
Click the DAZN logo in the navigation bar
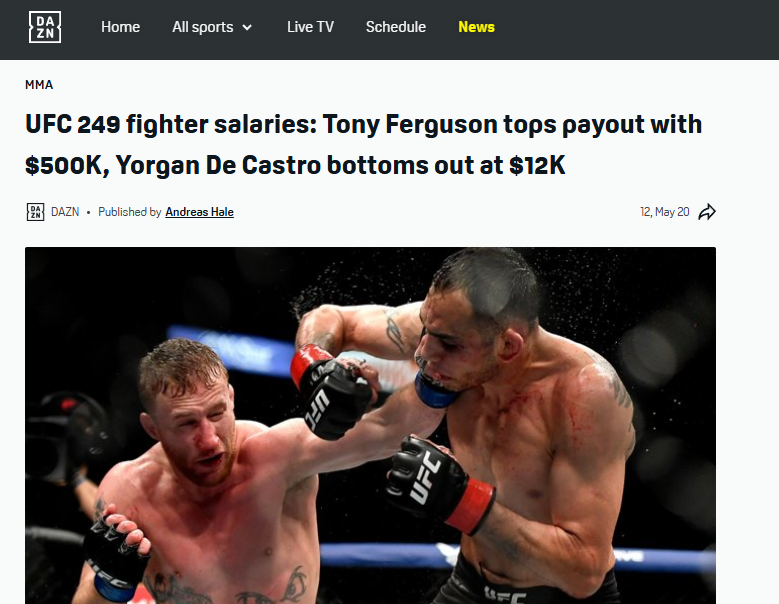(45, 27)
